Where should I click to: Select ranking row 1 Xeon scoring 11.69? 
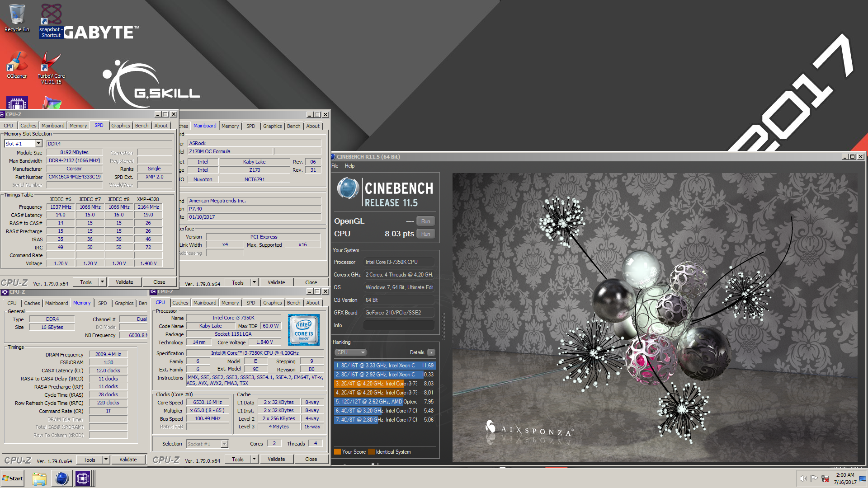[x=385, y=366]
